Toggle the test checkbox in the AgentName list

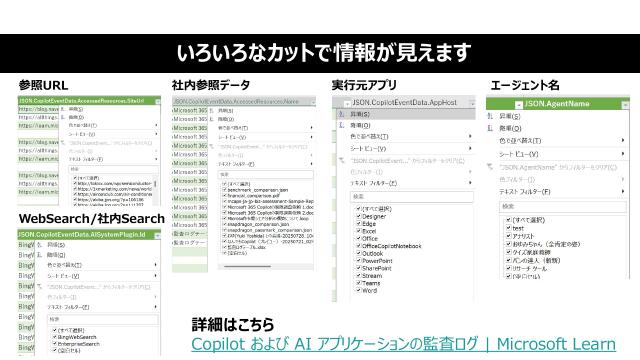[x=509, y=228]
